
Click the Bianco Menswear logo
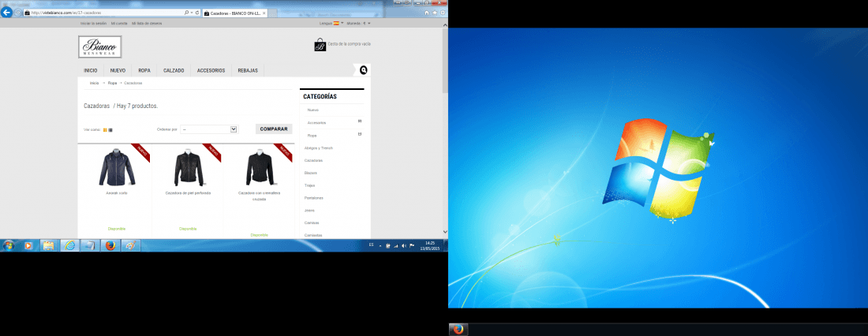[x=99, y=47]
